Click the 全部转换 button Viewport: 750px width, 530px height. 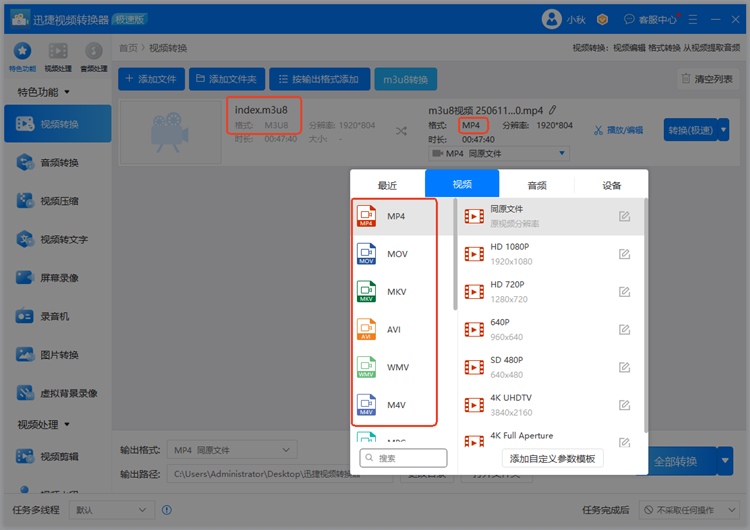(676, 461)
